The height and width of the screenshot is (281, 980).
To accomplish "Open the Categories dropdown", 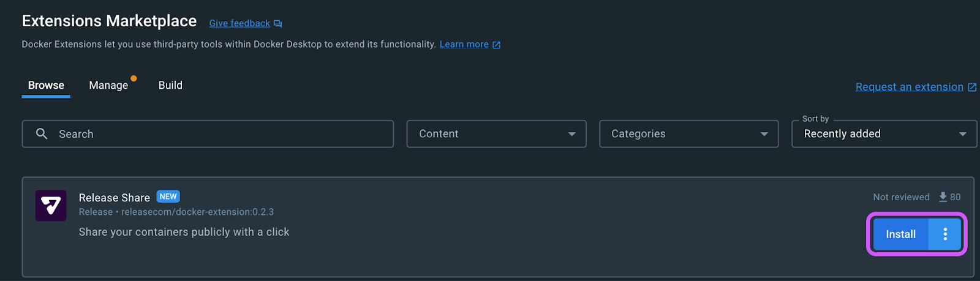I will [x=688, y=133].
